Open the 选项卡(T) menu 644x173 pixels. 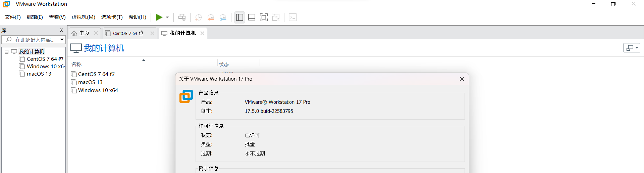point(112,17)
